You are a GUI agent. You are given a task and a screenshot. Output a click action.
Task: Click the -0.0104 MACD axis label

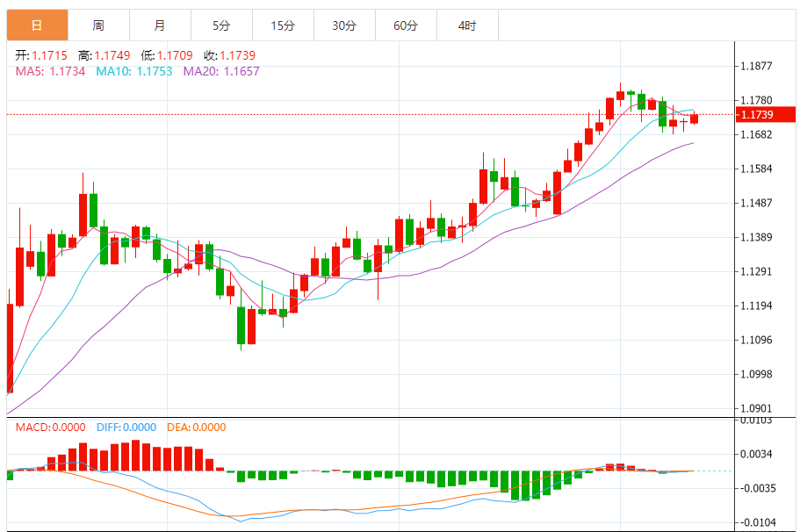(758, 522)
